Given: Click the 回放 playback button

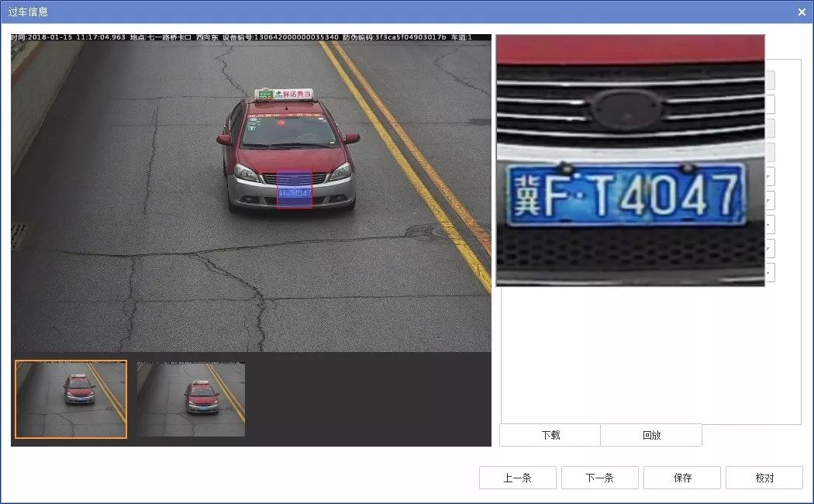Looking at the screenshot, I should pyautogui.click(x=651, y=435).
